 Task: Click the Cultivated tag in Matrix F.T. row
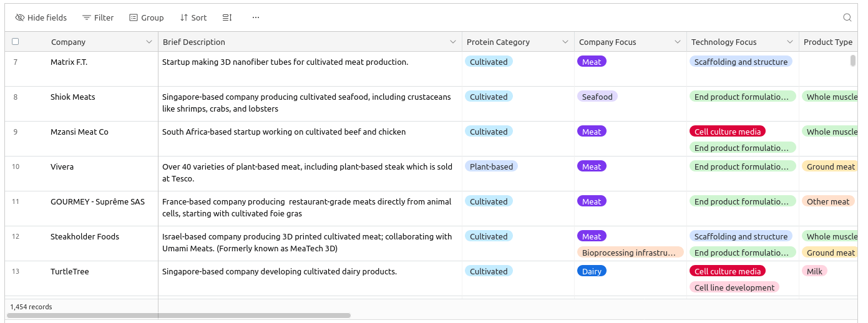coord(489,62)
